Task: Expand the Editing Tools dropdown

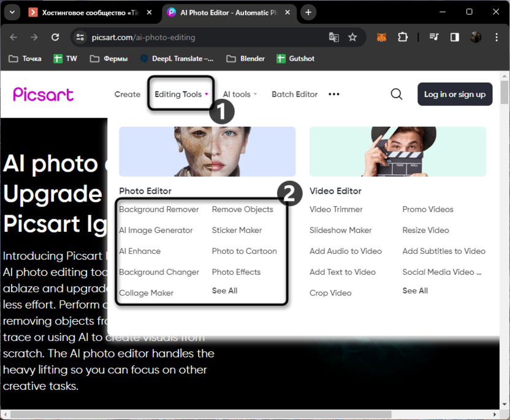Action: click(181, 94)
